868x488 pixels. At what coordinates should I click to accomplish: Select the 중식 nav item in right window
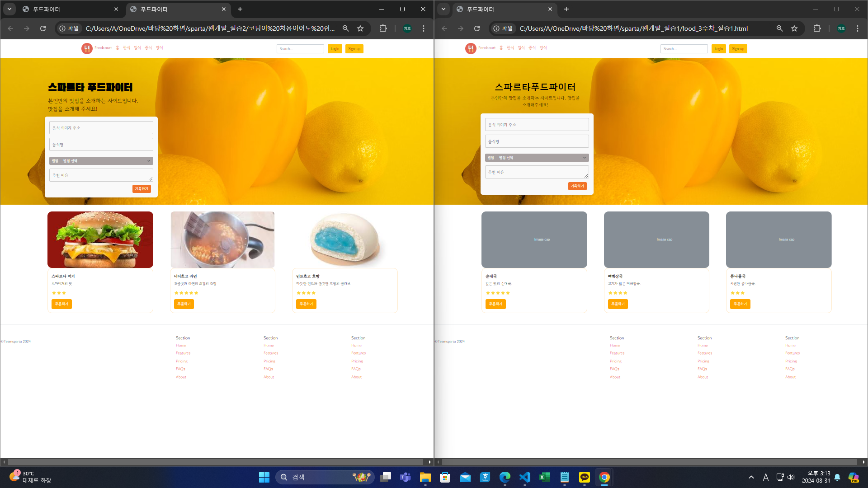tap(532, 48)
